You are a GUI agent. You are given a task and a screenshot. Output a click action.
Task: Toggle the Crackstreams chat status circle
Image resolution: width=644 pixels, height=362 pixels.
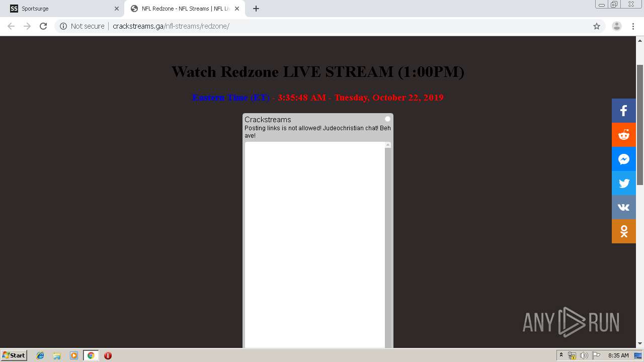(387, 119)
